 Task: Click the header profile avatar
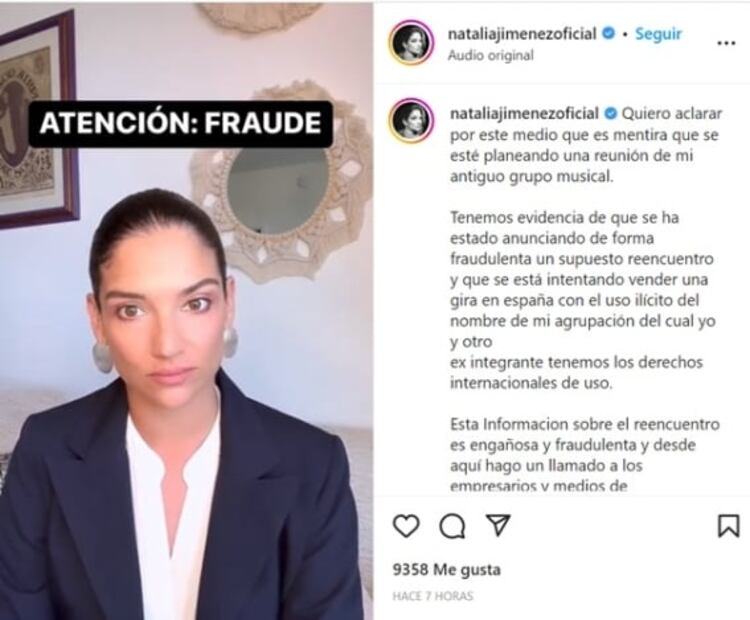(411, 43)
